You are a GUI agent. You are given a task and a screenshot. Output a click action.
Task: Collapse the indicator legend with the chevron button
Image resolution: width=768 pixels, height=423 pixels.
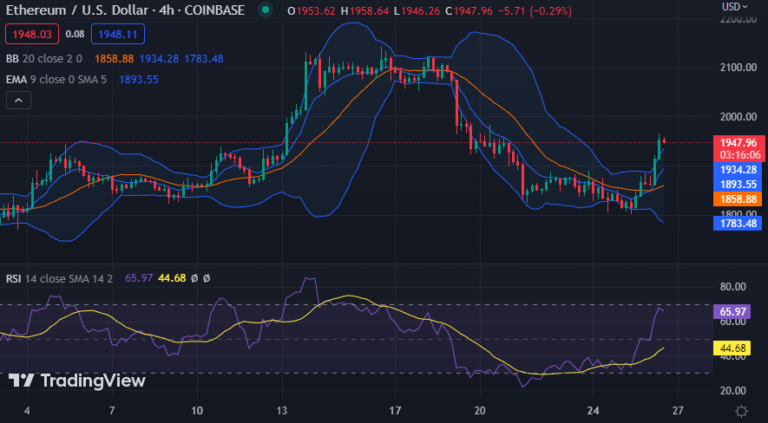tap(19, 100)
